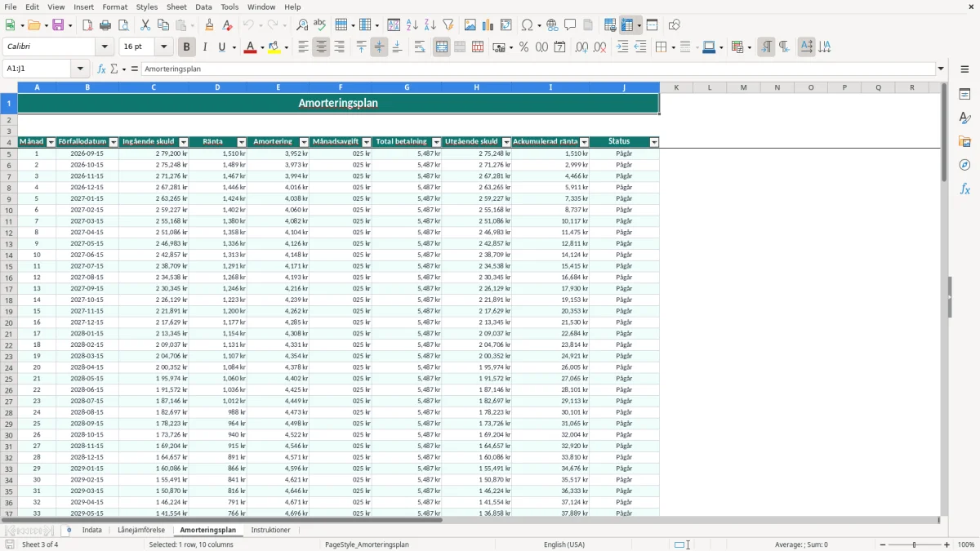Select row header 5
Image resolution: width=980 pixels, height=551 pixels.
pos(9,153)
